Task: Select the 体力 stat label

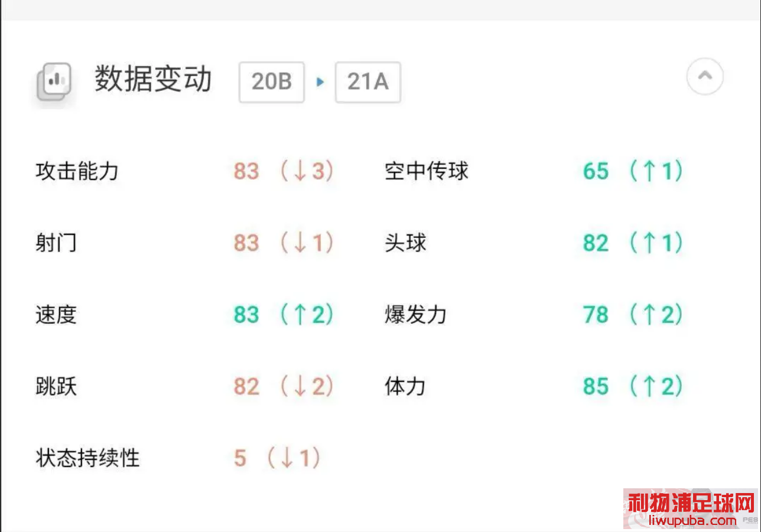Action: click(405, 387)
